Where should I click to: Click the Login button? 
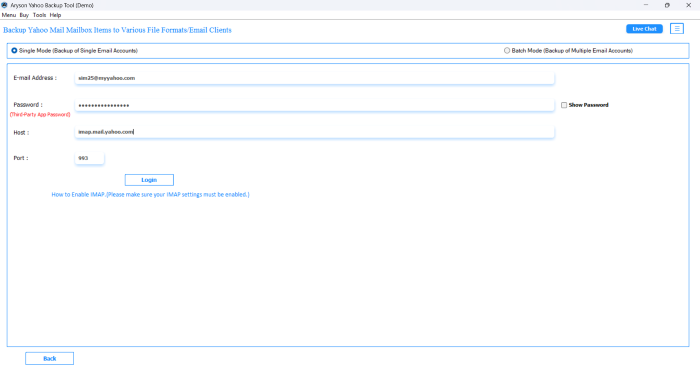[149, 180]
